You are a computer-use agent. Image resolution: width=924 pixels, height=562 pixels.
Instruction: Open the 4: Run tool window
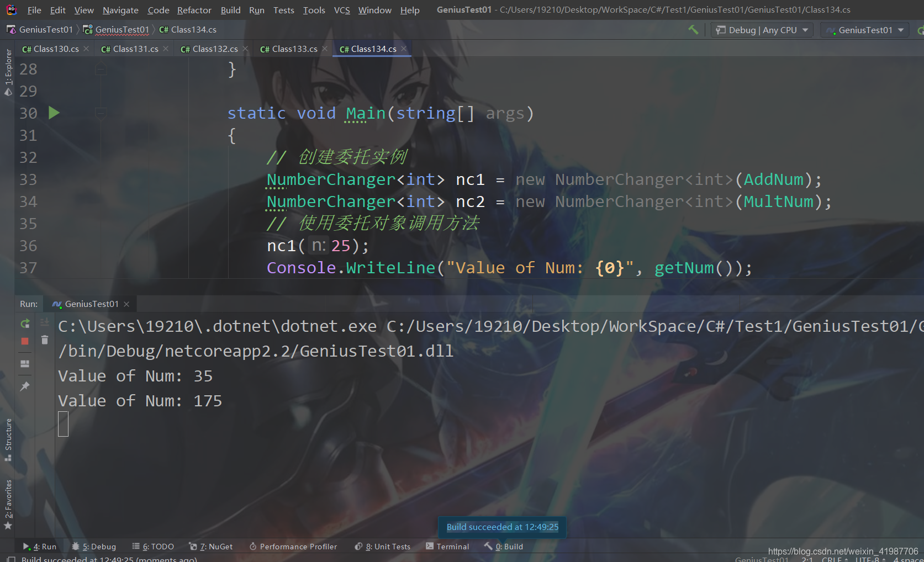[39, 547]
